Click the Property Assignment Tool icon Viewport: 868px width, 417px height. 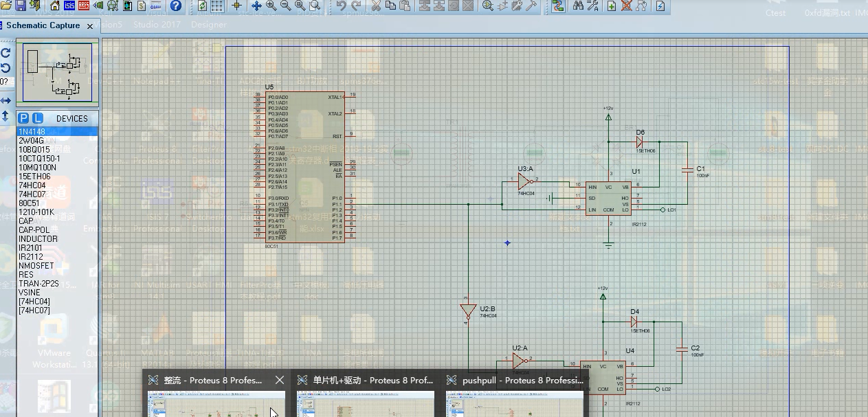(592, 5)
